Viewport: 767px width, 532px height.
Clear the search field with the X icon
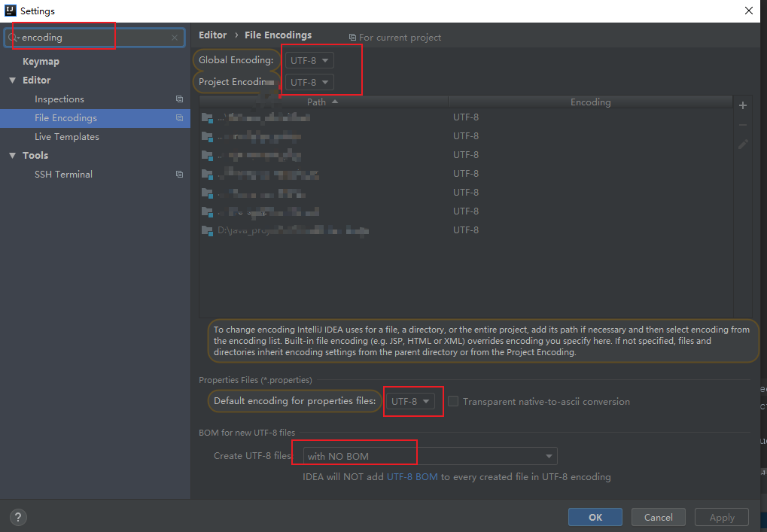point(175,38)
